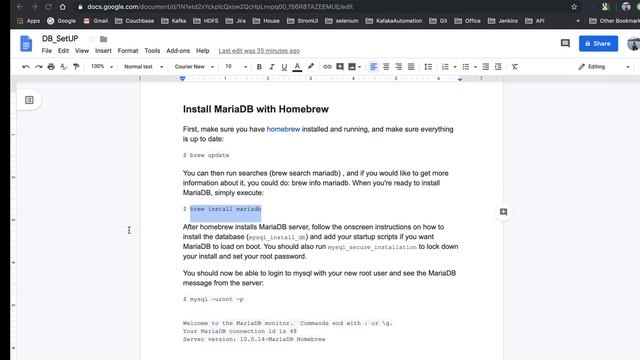Open Couchbase bookmarks folder
Viewport: 640px width, 360px height.
[x=134, y=21]
